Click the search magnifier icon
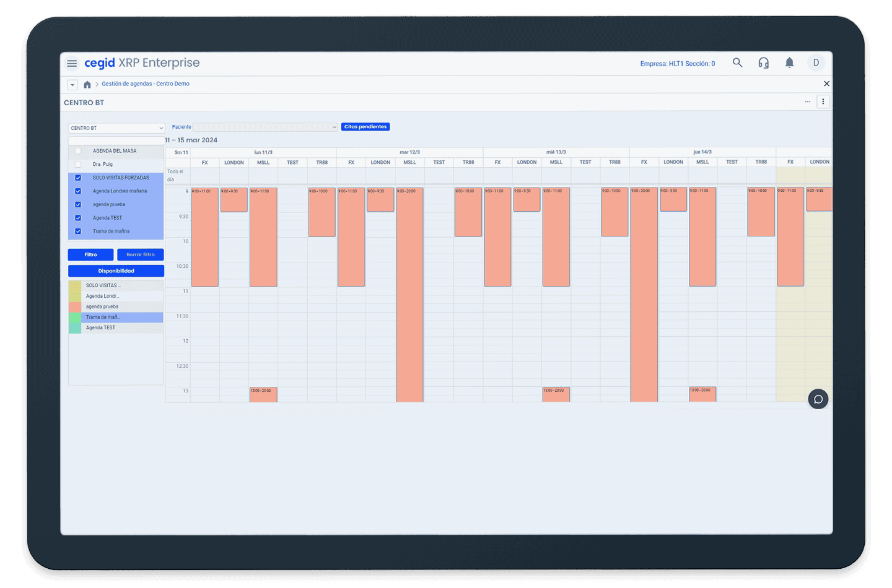 737,63
